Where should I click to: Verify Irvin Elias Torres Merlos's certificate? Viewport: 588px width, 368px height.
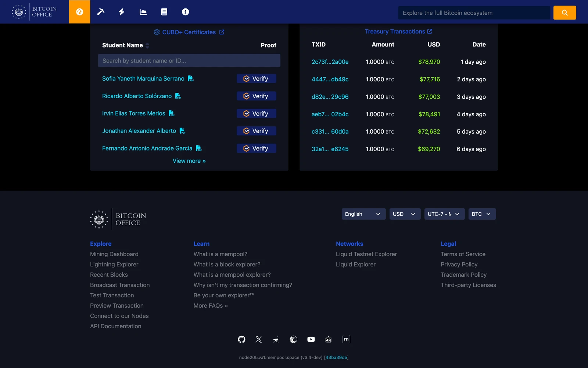coord(256,113)
